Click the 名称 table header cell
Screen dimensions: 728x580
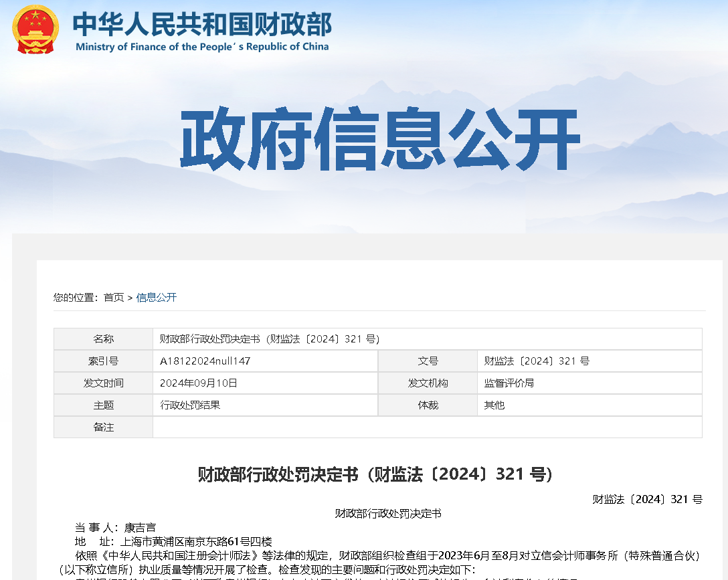coord(104,339)
